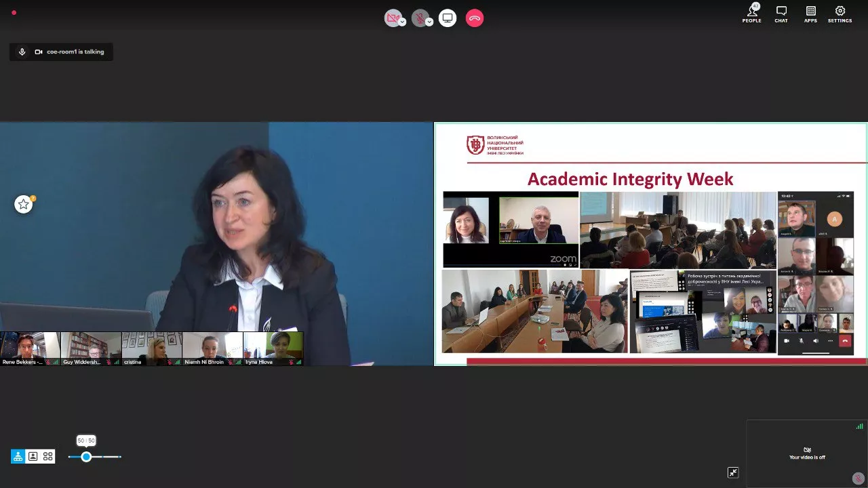The height and width of the screenshot is (488, 868).
Task: Click the Academic Integrity Week shared slide
Action: (x=650, y=244)
